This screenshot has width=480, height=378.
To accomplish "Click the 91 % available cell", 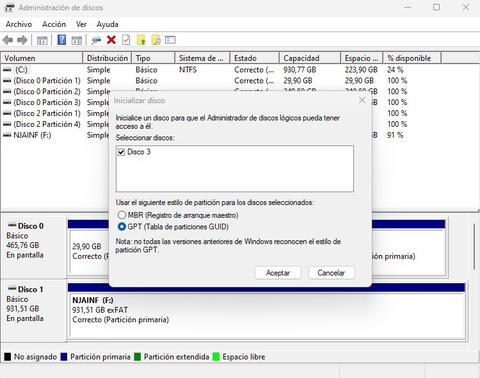I will pos(395,135).
